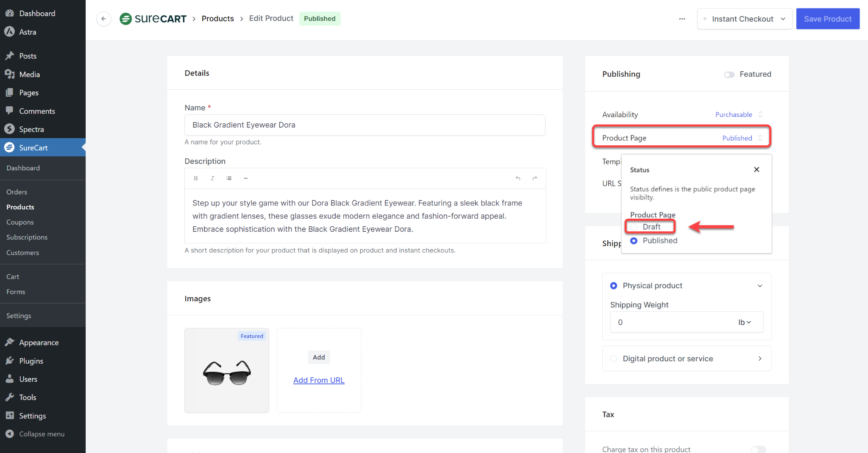
Task: Apply bold formatting in the Description editor
Action: [195, 178]
